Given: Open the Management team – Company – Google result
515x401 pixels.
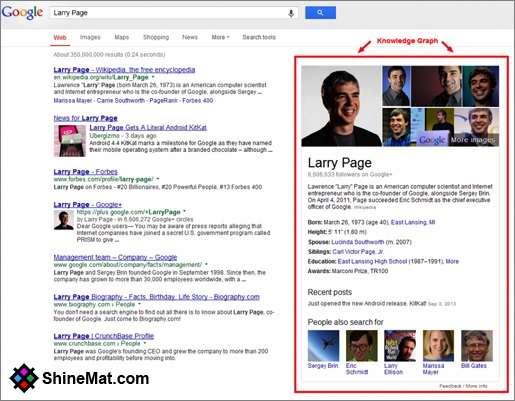Looking at the screenshot, I should tap(115, 257).
